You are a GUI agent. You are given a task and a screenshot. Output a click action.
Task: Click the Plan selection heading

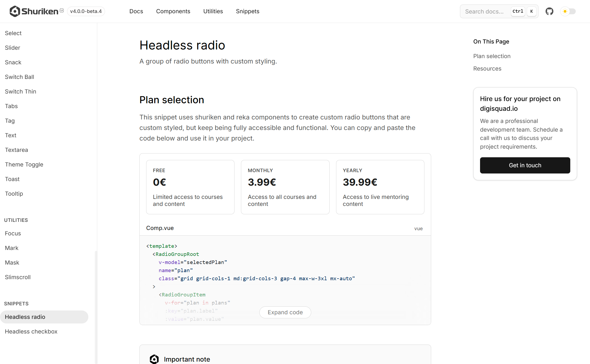172,100
